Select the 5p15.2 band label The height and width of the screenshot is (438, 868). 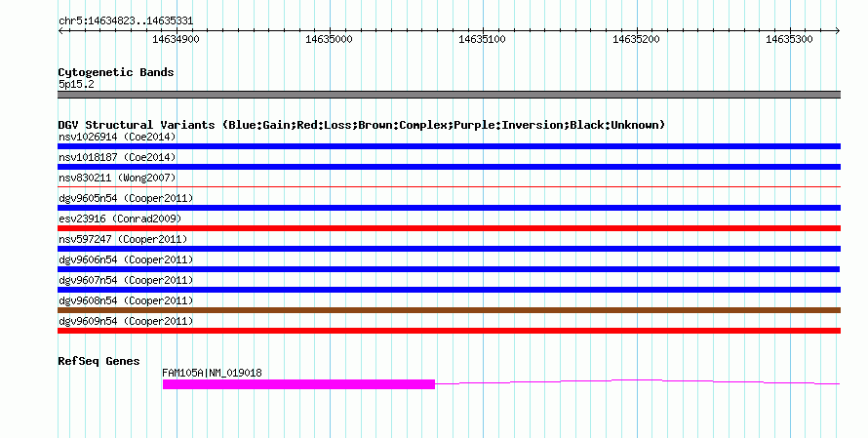[x=76, y=84]
